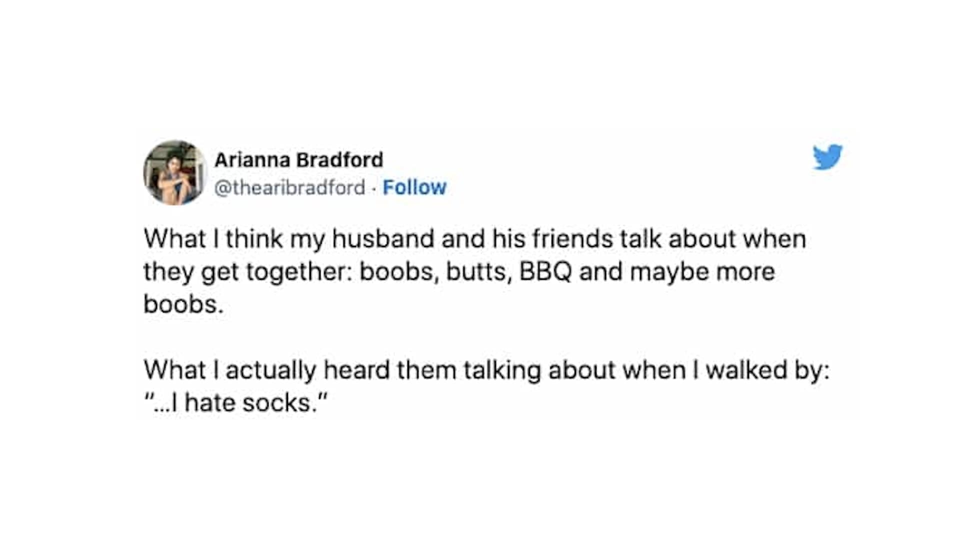Select the word "BBQ" in the tweet

(x=545, y=271)
